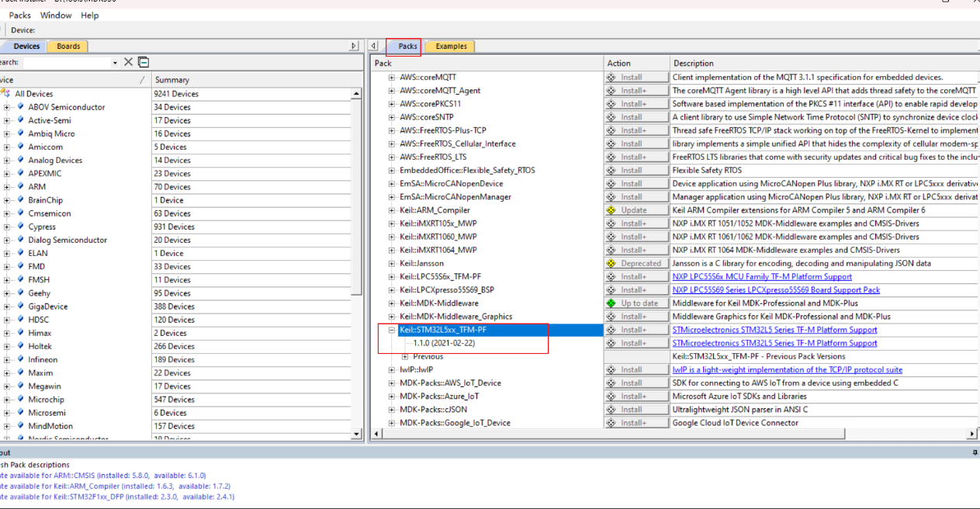Expand the FMSH vendor node

tap(7, 279)
